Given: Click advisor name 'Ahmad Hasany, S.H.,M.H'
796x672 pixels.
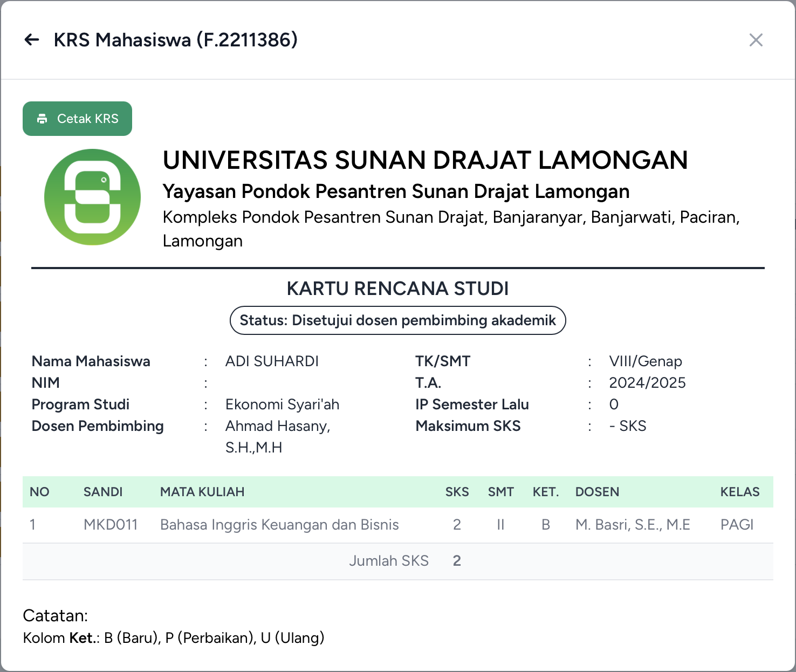Looking at the screenshot, I should (x=278, y=437).
